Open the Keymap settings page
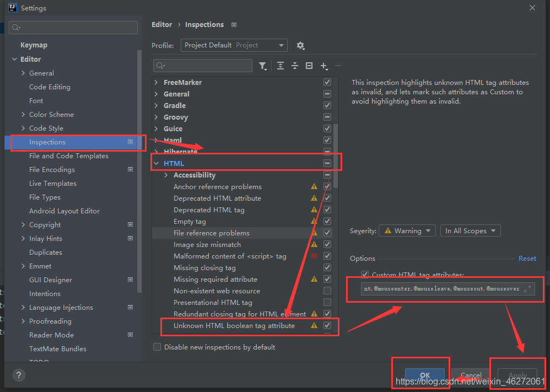Image resolution: width=550 pixels, height=392 pixels. [34, 45]
